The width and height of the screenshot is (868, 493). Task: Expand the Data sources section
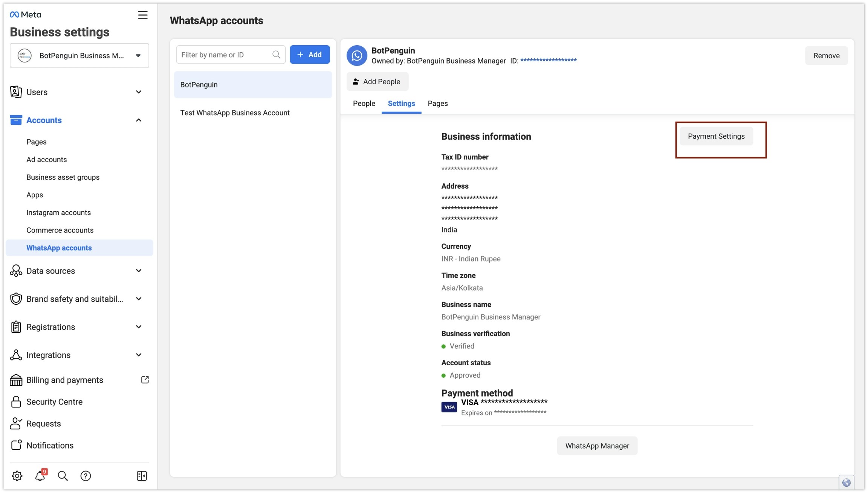point(139,271)
